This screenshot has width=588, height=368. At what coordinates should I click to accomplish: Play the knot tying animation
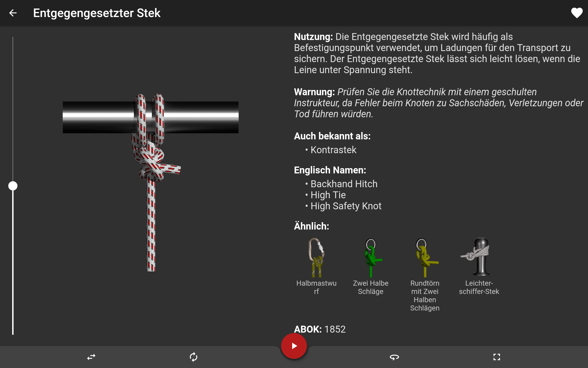point(294,346)
